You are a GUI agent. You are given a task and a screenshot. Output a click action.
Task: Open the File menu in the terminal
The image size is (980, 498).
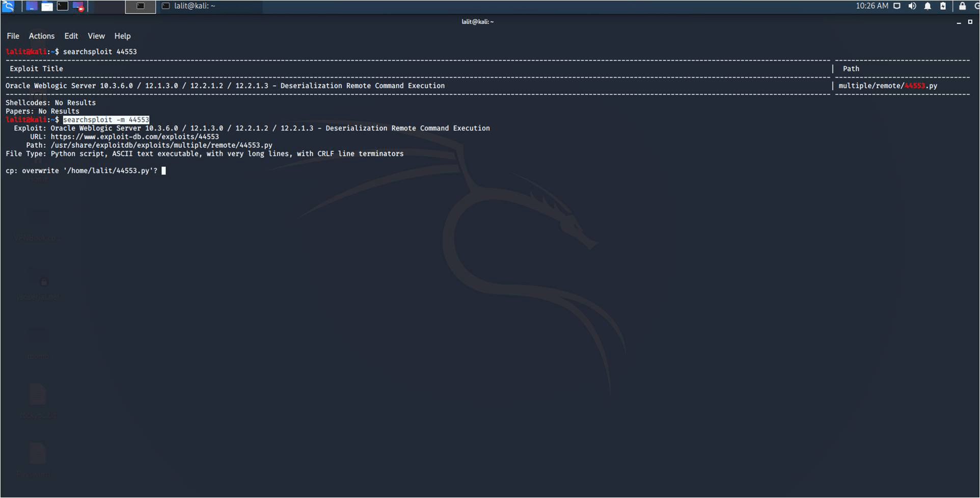click(x=12, y=36)
